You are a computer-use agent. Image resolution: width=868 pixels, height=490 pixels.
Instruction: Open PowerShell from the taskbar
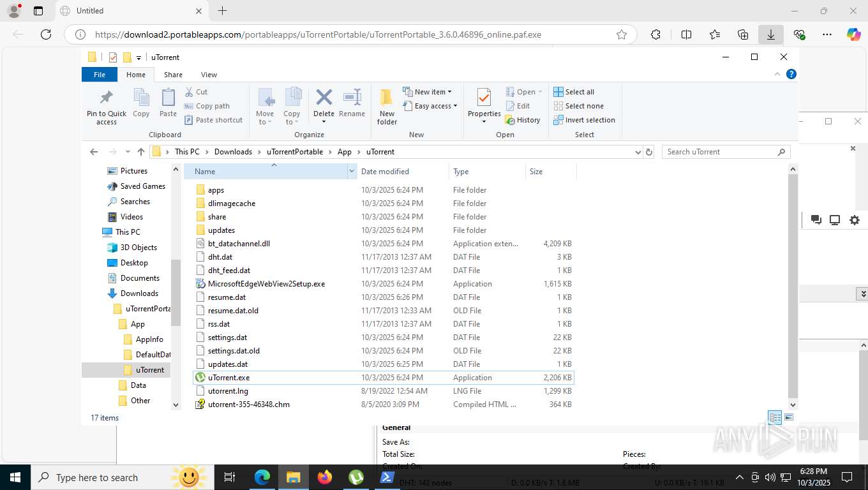click(x=387, y=477)
